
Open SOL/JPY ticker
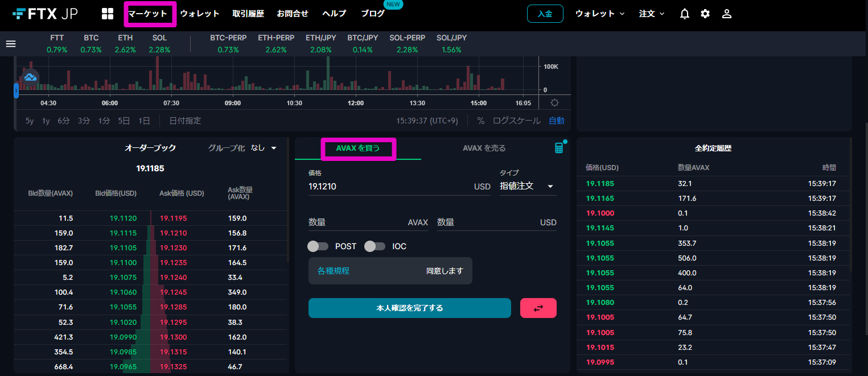point(451,44)
